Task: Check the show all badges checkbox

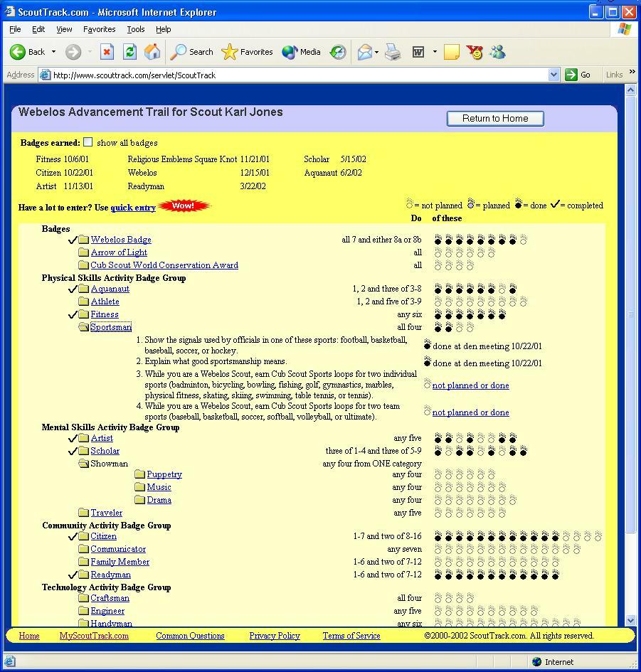Action: click(x=88, y=142)
